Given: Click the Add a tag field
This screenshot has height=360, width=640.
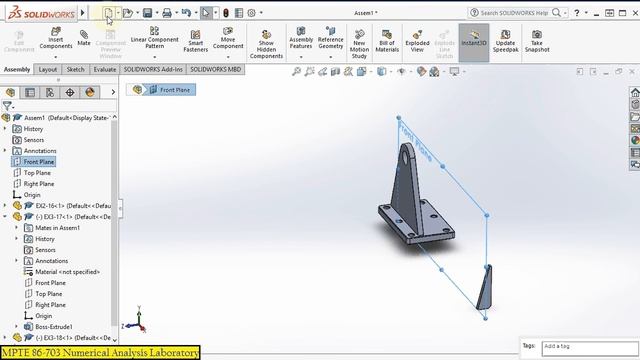Looking at the screenshot, I should click(x=590, y=349).
